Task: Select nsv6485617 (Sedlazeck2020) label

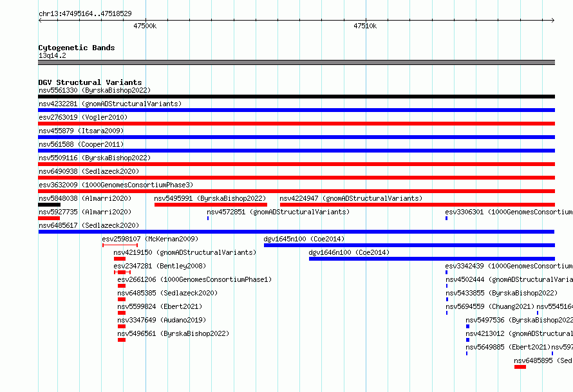Action: 89,225
